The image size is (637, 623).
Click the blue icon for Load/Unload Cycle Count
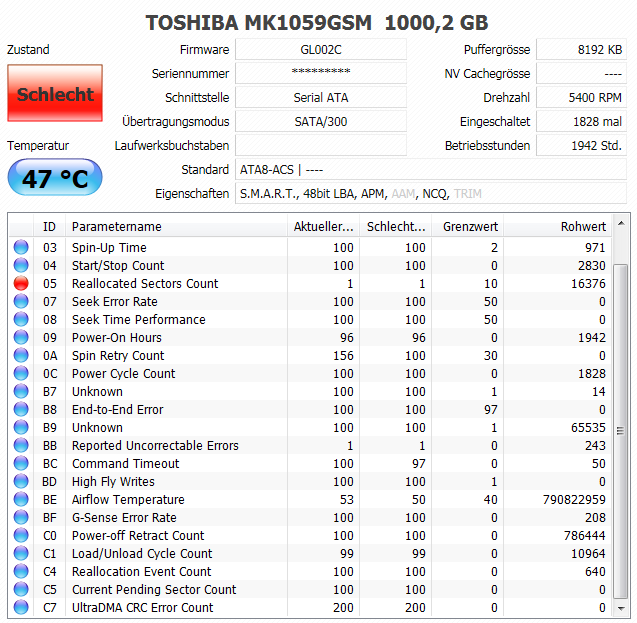point(21,554)
